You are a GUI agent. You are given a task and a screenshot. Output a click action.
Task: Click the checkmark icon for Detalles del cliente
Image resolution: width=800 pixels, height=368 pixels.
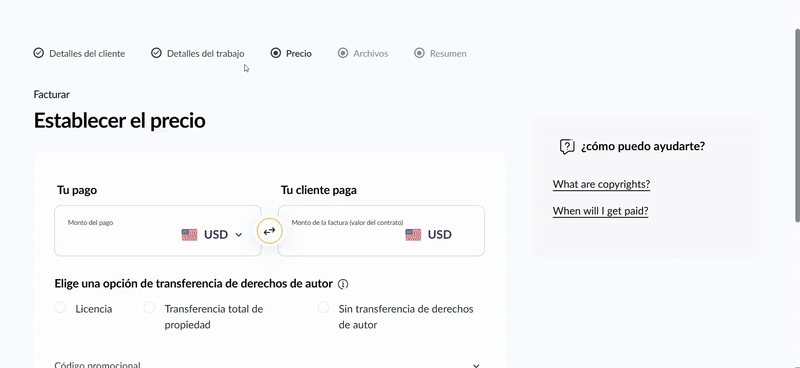[38, 53]
